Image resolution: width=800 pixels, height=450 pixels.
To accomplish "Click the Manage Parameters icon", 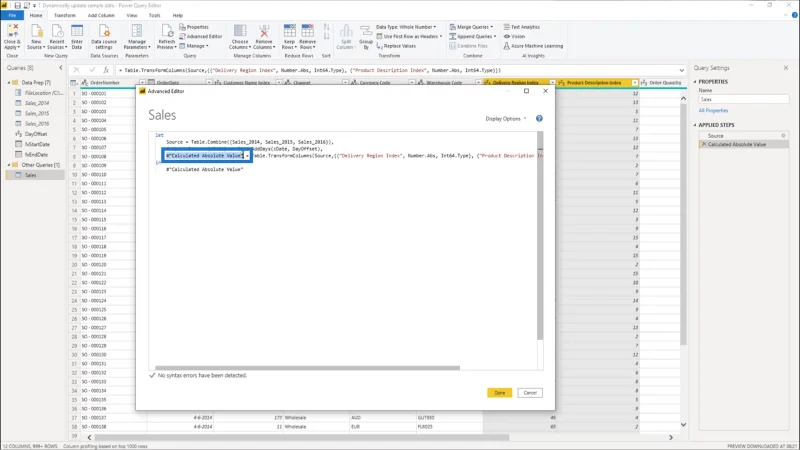I will coord(137,36).
